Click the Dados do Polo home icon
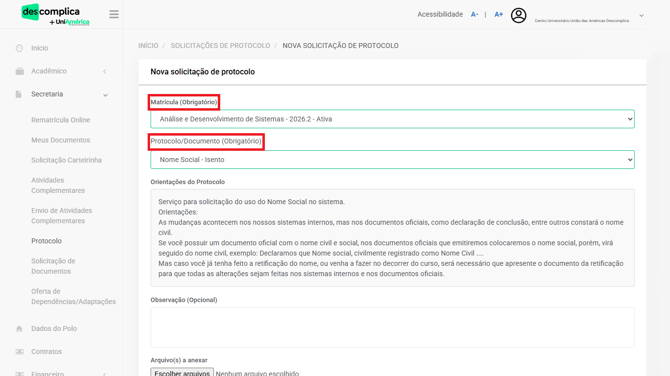This screenshot has height=376, width=670. [19, 329]
